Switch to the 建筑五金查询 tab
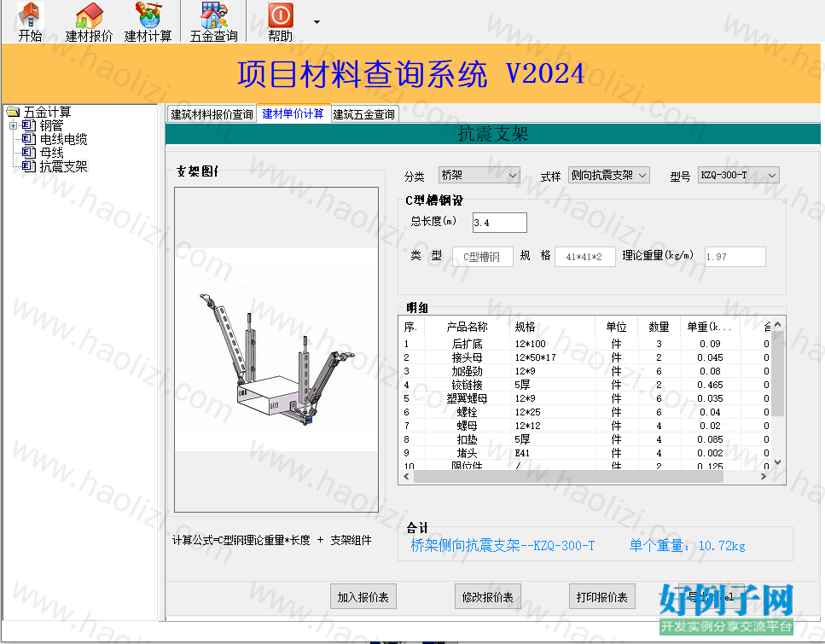 (x=364, y=114)
